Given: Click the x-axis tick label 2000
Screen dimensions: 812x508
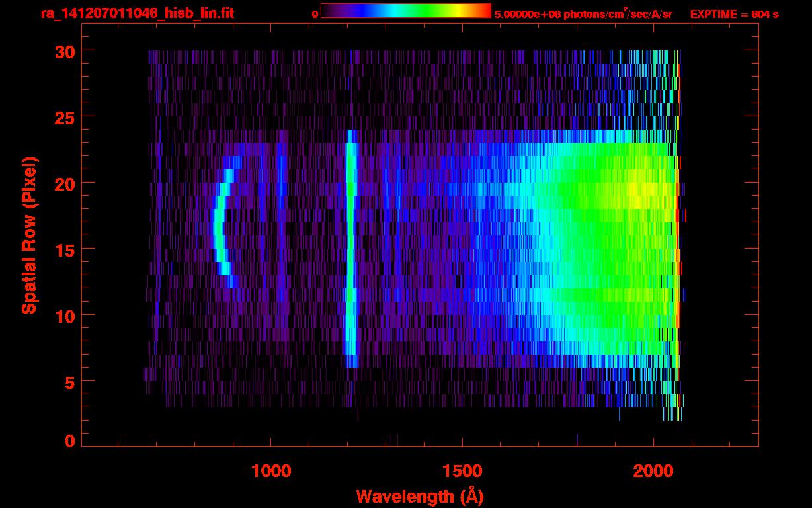Looking at the screenshot, I should click(x=654, y=471).
